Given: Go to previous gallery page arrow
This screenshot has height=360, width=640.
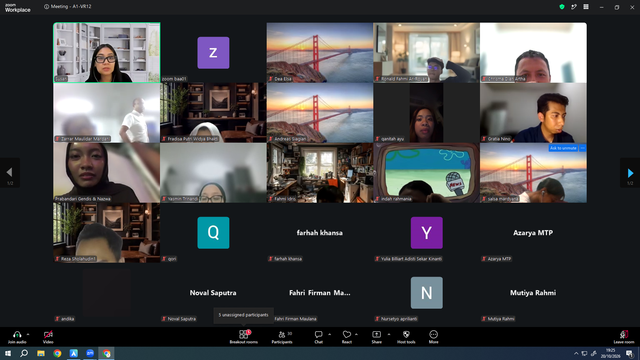Looking at the screenshot, I should coord(10,173).
